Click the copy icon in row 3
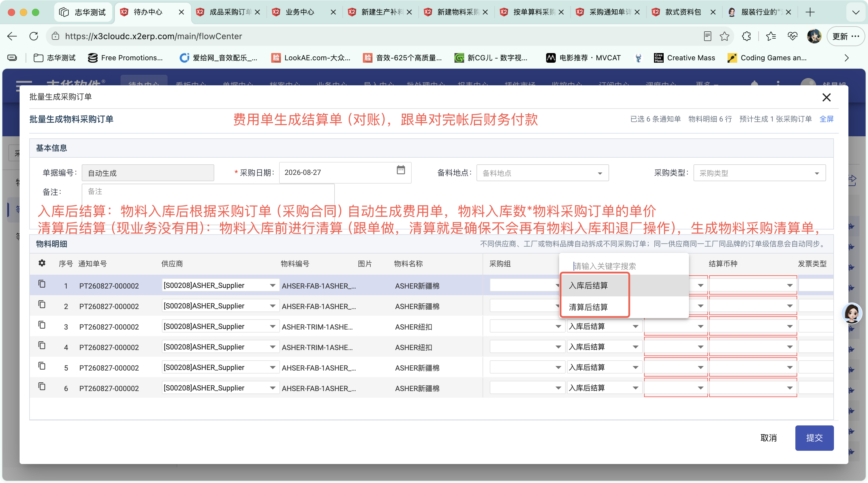This screenshot has width=868, height=483. (x=42, y=325)
